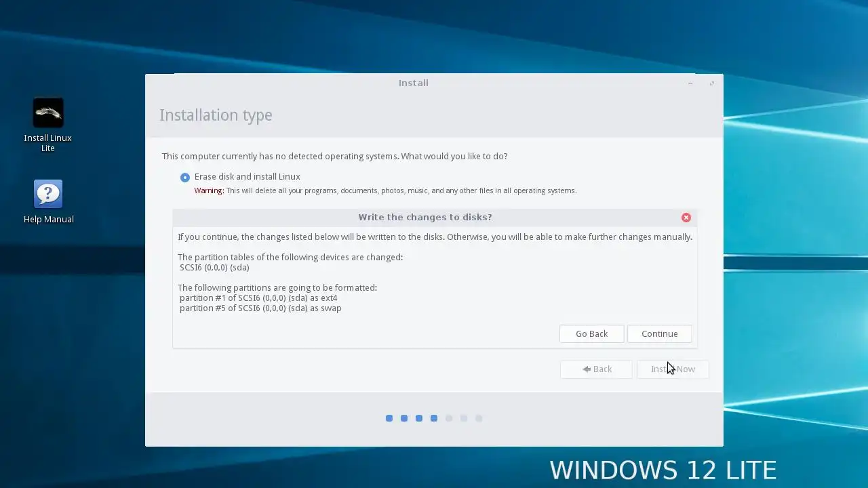
Task: Minimize the Install window
Action: [x=690, y=83]
